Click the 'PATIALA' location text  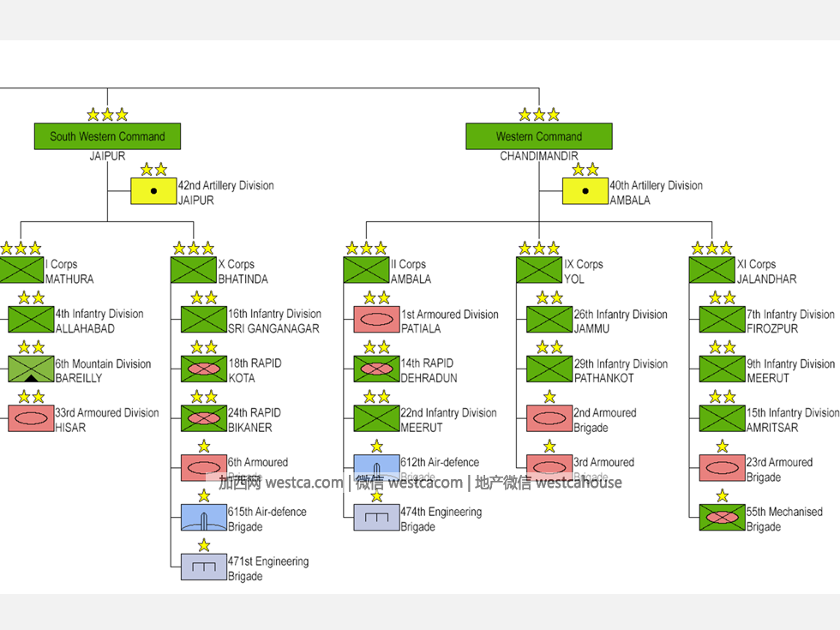421,328
